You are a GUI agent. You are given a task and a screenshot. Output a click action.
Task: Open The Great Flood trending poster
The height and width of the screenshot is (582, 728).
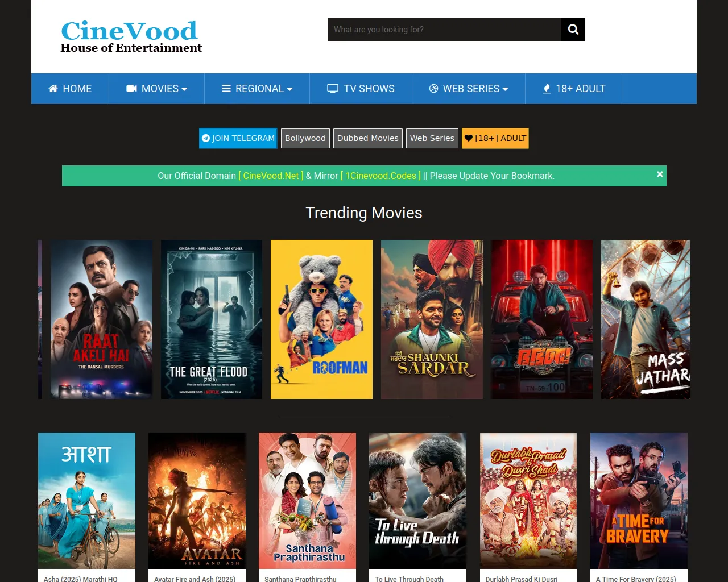[212, 319]
